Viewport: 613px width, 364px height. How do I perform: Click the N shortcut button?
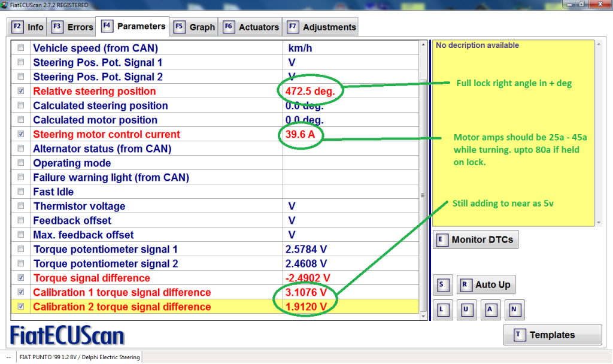coord(514,310)
